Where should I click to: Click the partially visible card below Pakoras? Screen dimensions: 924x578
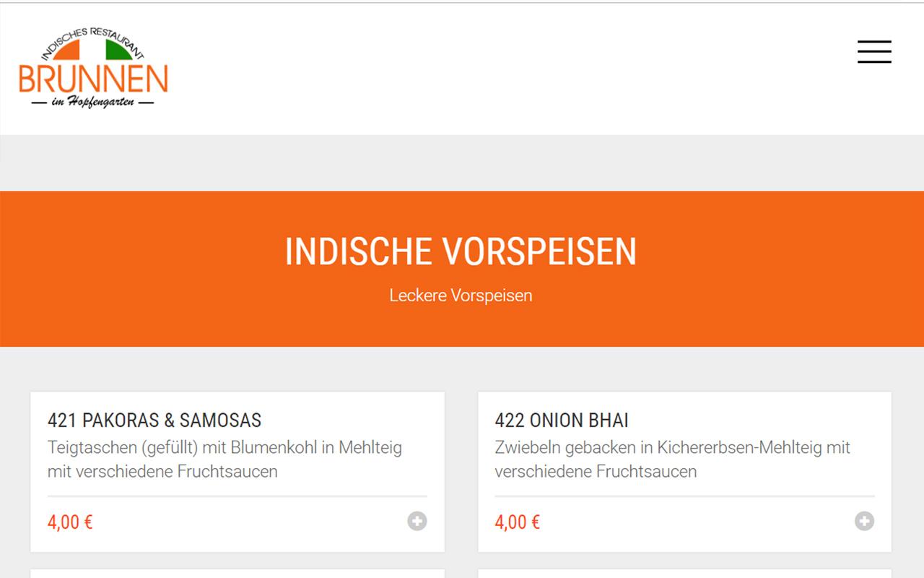[x=237, y=574]
